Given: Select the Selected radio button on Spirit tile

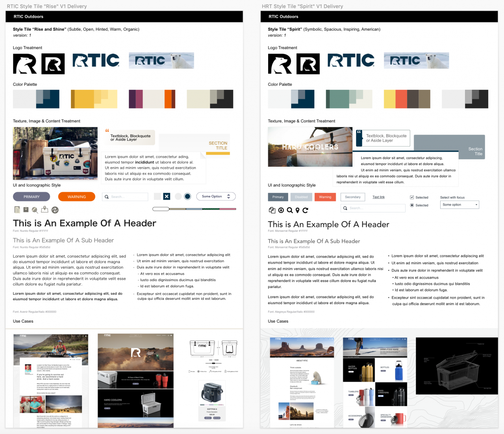Looking at the screenshot, I should (x=412, y=205).
